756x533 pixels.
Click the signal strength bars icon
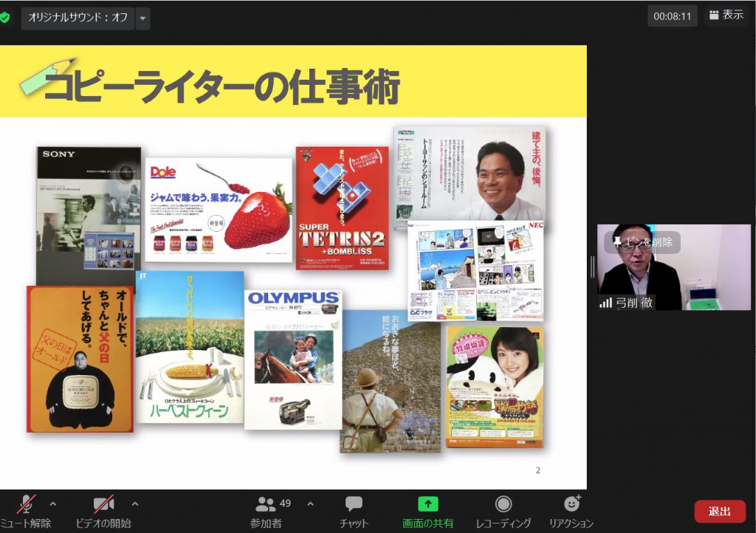click(x=605, y=303)
